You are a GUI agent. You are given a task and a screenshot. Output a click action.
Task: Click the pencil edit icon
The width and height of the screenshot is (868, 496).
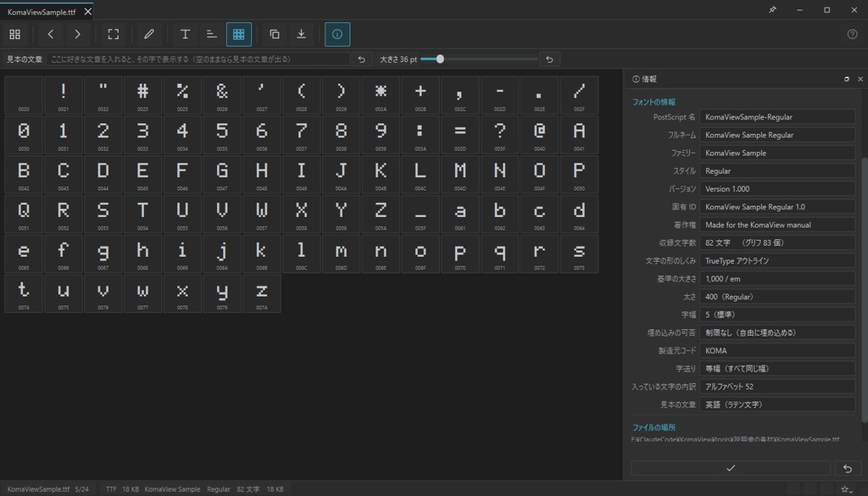click(149, 34)
